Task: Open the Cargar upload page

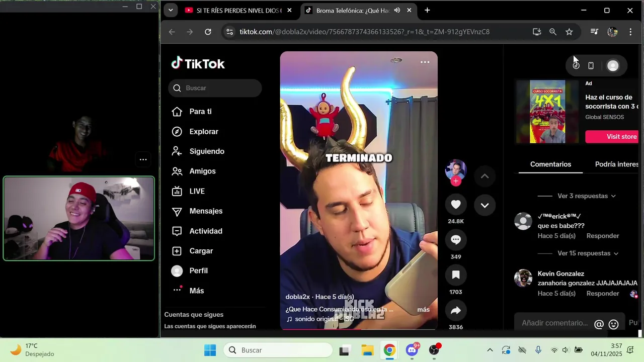Action: [193, 251]
